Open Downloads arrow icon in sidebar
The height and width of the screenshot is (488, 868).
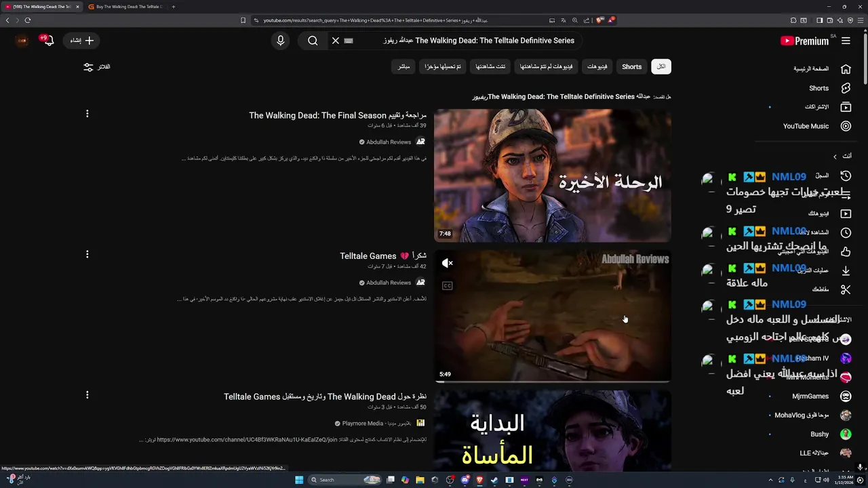click(x=846, y=270)
